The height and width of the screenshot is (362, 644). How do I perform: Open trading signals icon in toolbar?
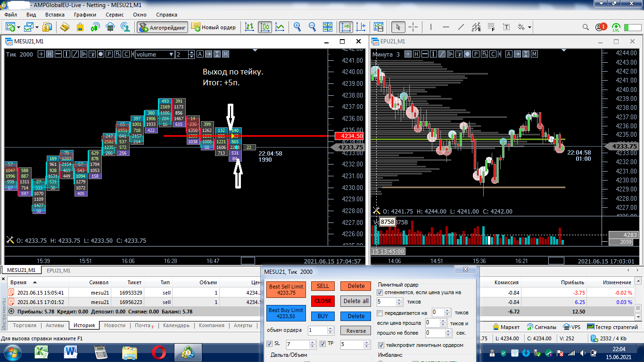tap(95, 27)
